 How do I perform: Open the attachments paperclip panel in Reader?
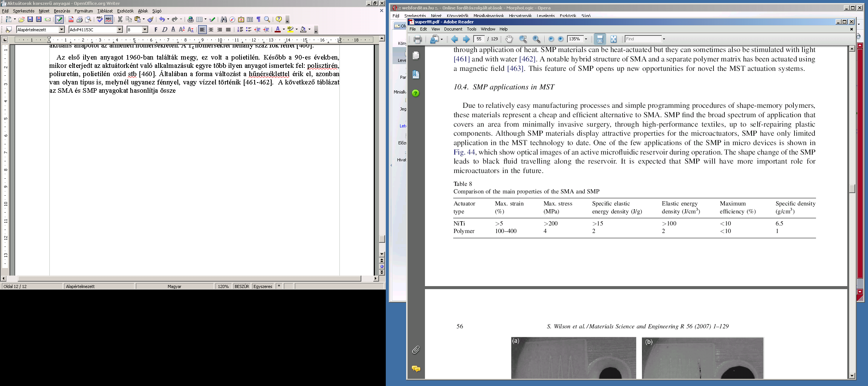[x=416, y=350]
